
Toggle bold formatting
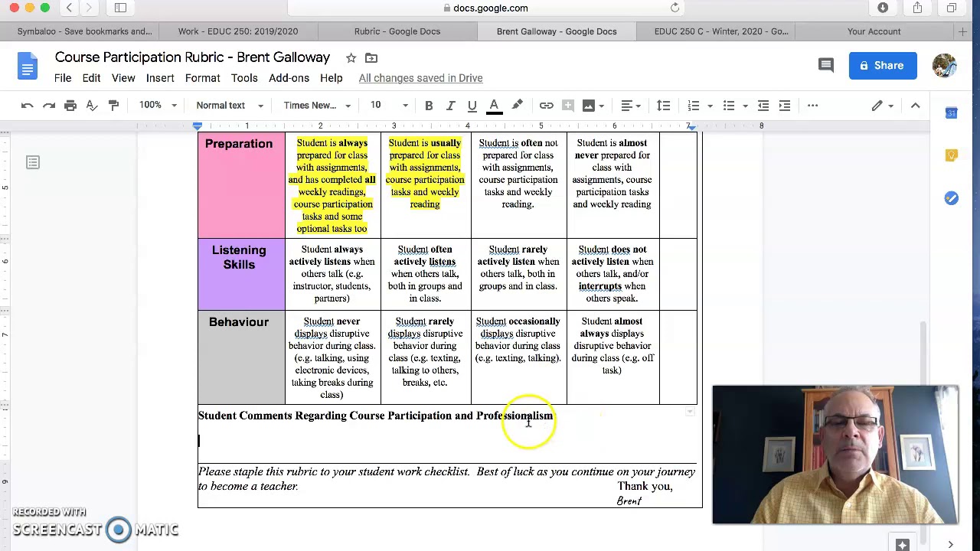point(429,106)
